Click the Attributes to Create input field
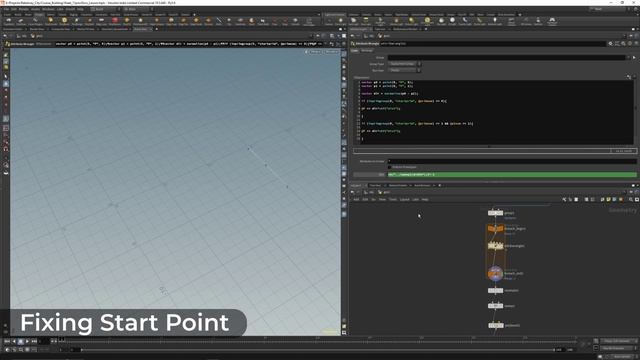The width and height of the screenshot is (640, 360). coord(511,161)
